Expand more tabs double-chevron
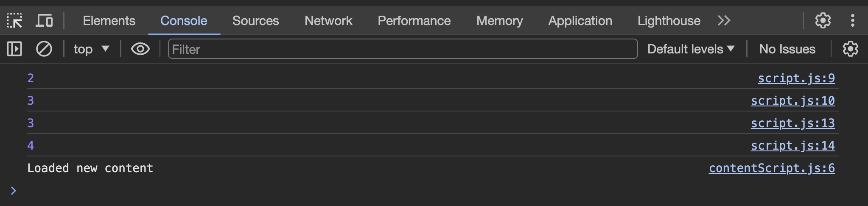Viewport: 868px width, 206px height. [724, 20]
